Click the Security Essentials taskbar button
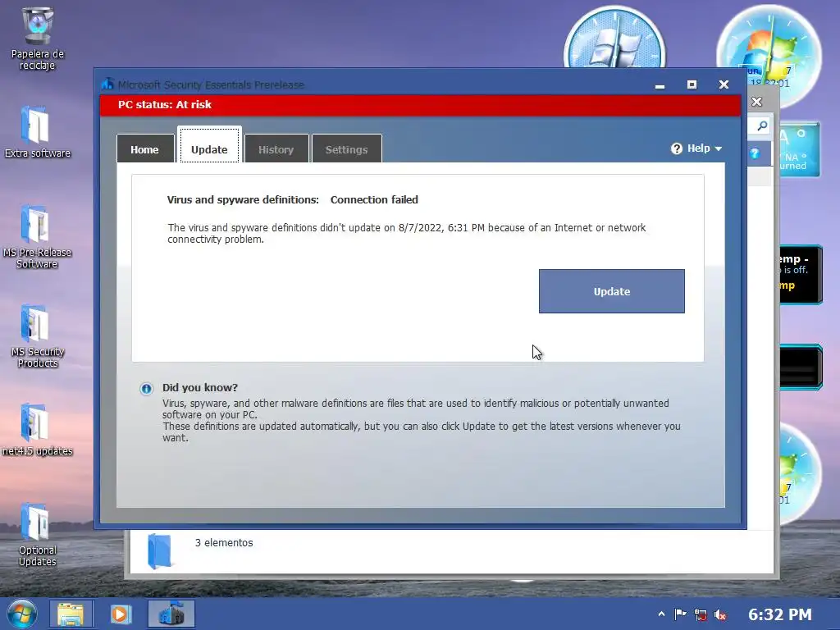Image resolution: width=840 pixels, height=630 pixels. [x=171, y=614]
